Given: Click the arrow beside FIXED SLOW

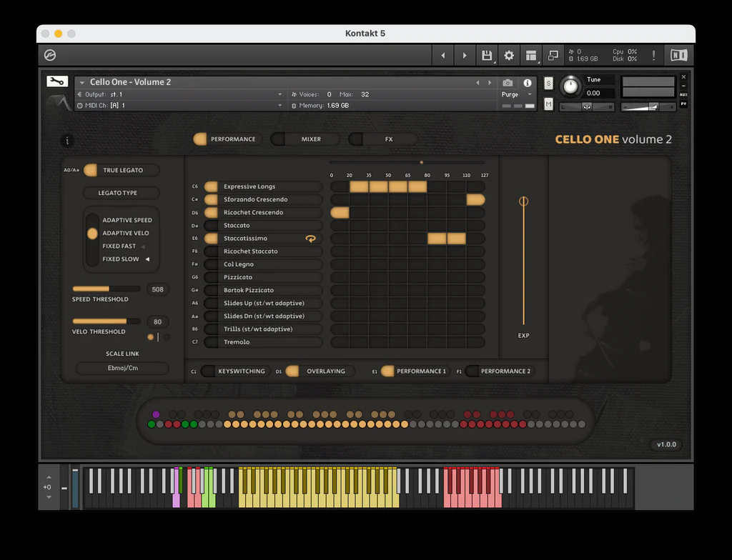Looking at the screenshot, I should point(147,259).
